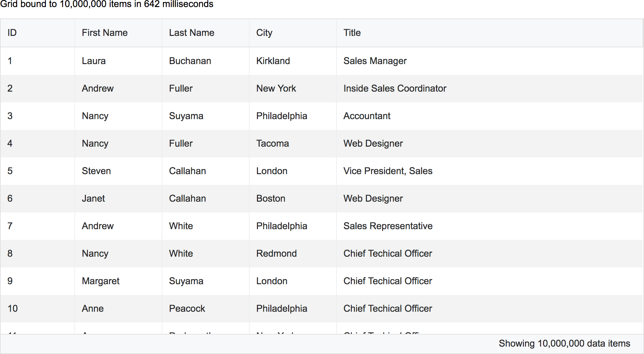This screenshot has width=644, height=354.
Task: Select the Accountant title cell
Action: (x=367, y=116)
